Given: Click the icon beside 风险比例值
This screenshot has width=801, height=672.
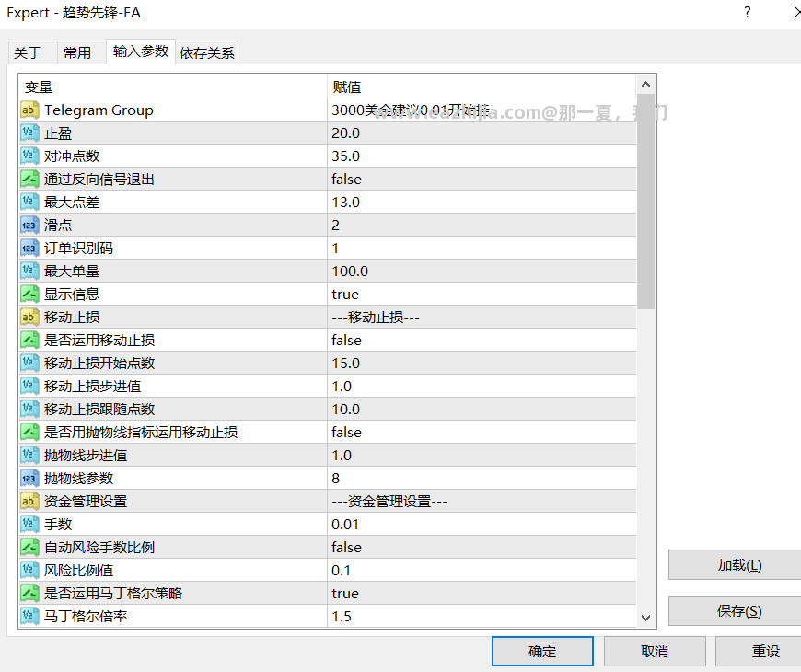Looking at the screenshot, I should click(x=29, y=571).
